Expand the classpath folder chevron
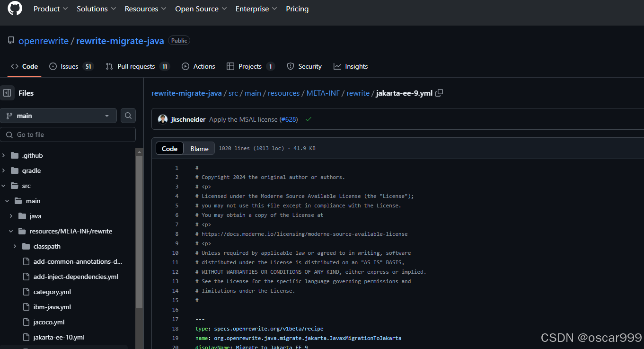644x349 pixels. point(15,246)
